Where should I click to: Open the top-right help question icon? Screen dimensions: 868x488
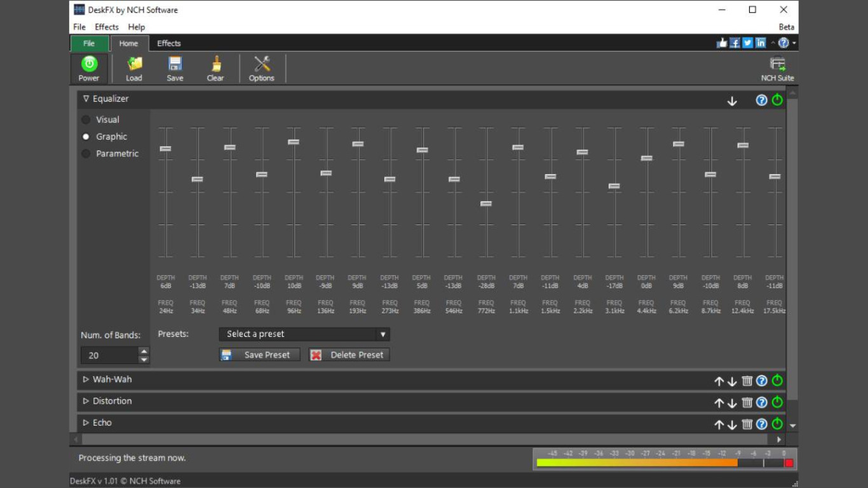click(783, 43)
